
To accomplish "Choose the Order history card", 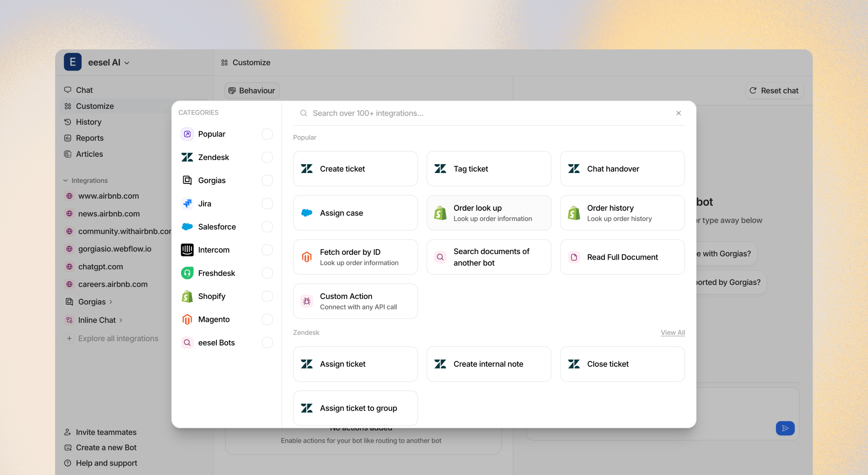I will 622,213.
